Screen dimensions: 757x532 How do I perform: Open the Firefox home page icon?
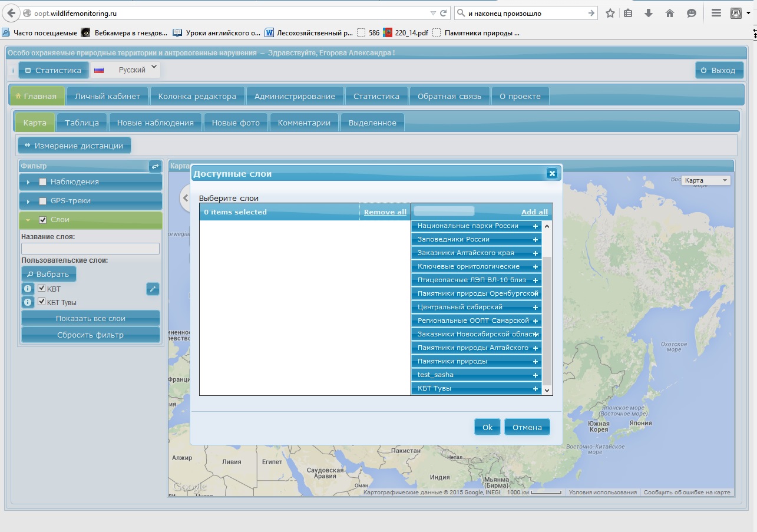(669, 13)
